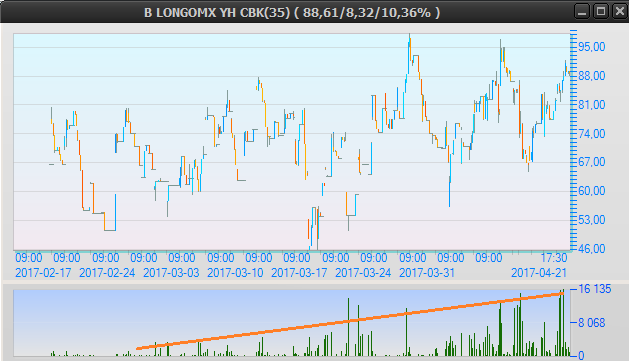Viewport: 629px width, 361px height.
Task: Select the 60,00 price axis label
Action: (x=592, y=191)
